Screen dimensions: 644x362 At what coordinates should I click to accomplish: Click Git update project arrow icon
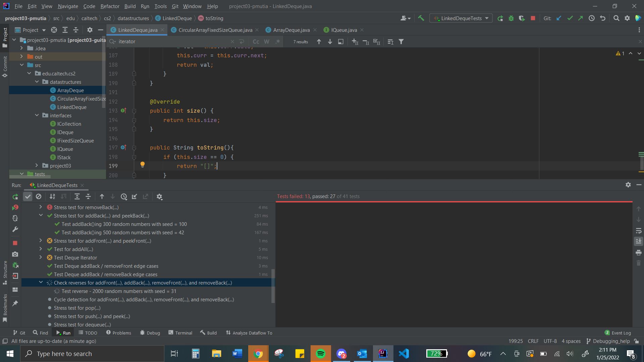pos(559,18)
